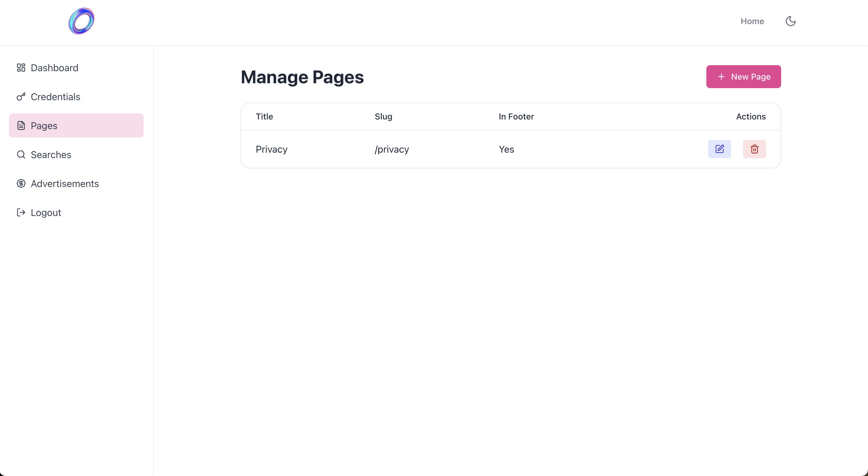This screenshot has height=476, width=868.
Task: Click the Logout sidebar label
Action: pyautogui.click(x=46, y=213)
